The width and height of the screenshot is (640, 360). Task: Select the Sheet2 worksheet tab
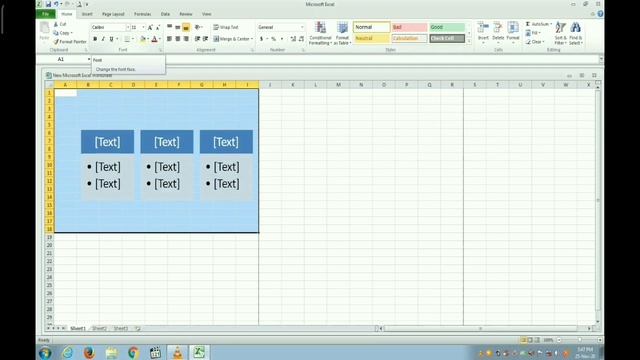[99, 328]
